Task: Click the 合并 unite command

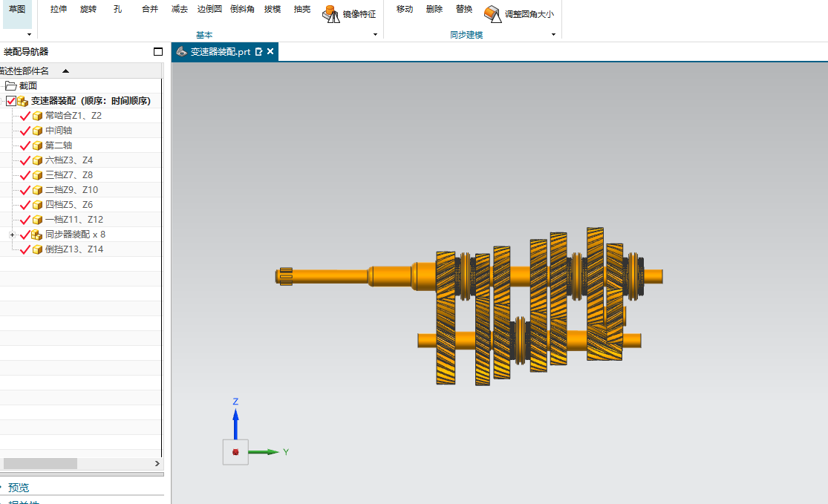Action: coord(150,9)
